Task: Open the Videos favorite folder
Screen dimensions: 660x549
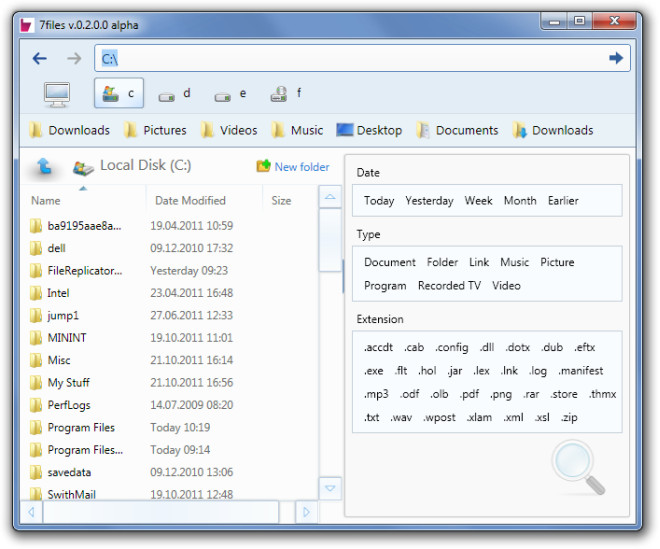Action: click(229, 130)
